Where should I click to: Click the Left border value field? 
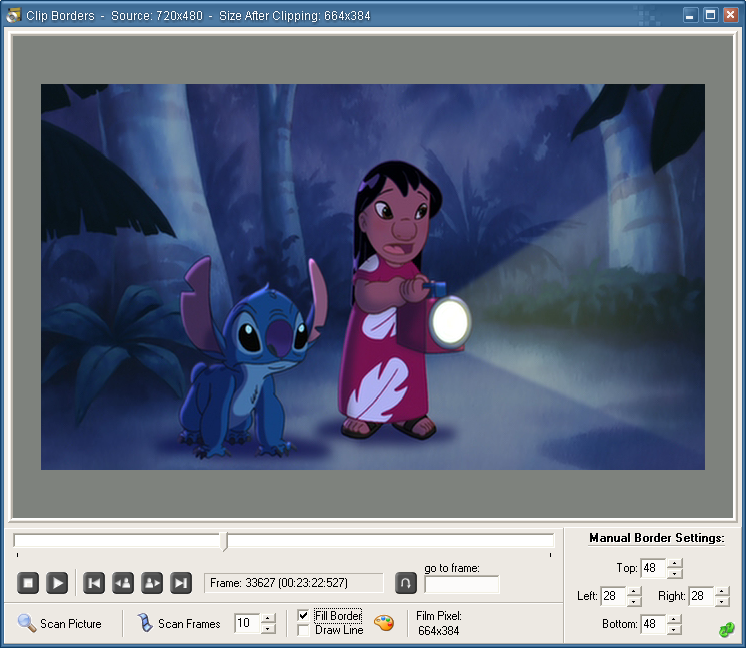pyautogui.click(x=613, y=596)
